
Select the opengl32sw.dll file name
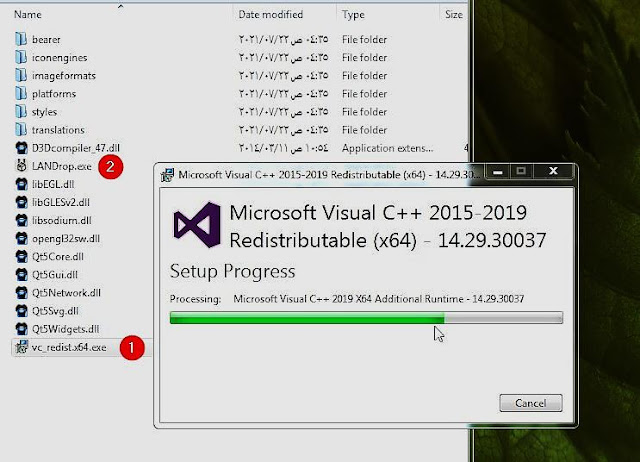(x=66, y=239)
